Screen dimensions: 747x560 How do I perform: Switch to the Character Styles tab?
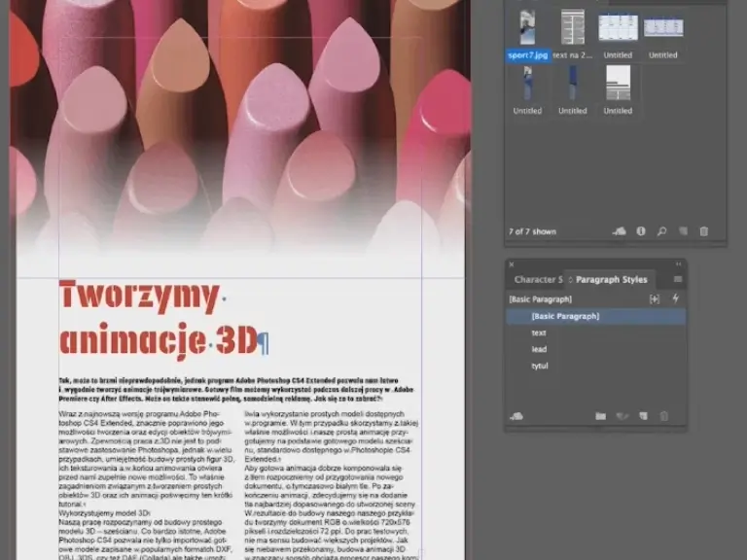click(538, 280)
